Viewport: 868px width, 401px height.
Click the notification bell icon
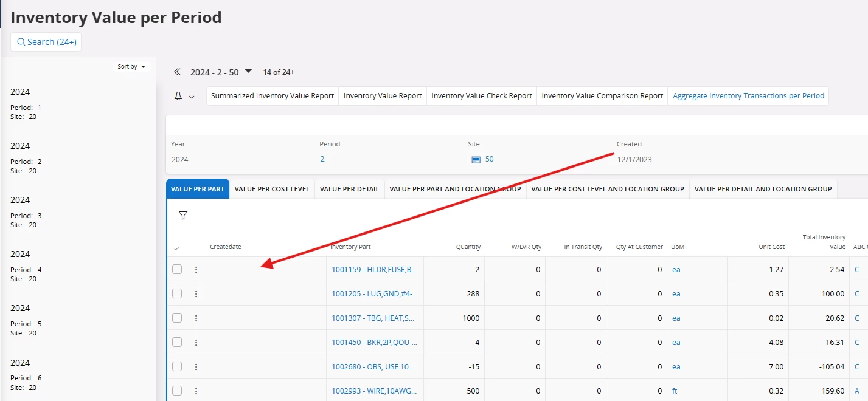tap(178, 96)
